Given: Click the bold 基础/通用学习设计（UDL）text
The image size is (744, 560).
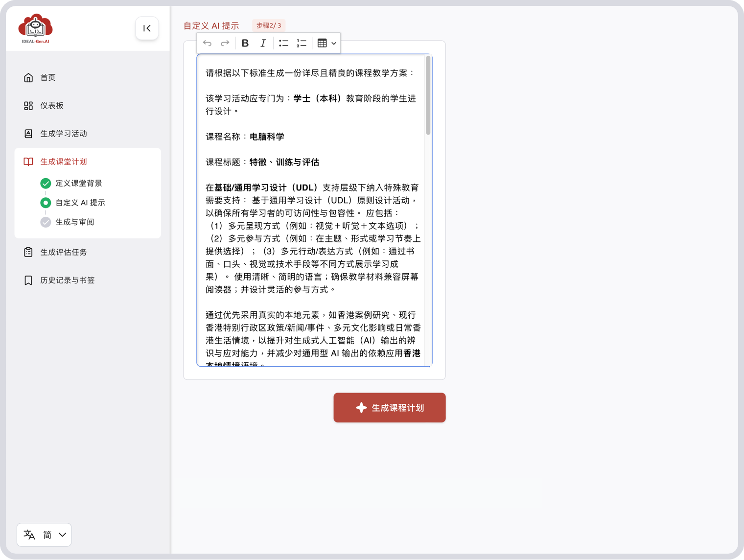Looking at the screenshot, I should tap(267, 187).
